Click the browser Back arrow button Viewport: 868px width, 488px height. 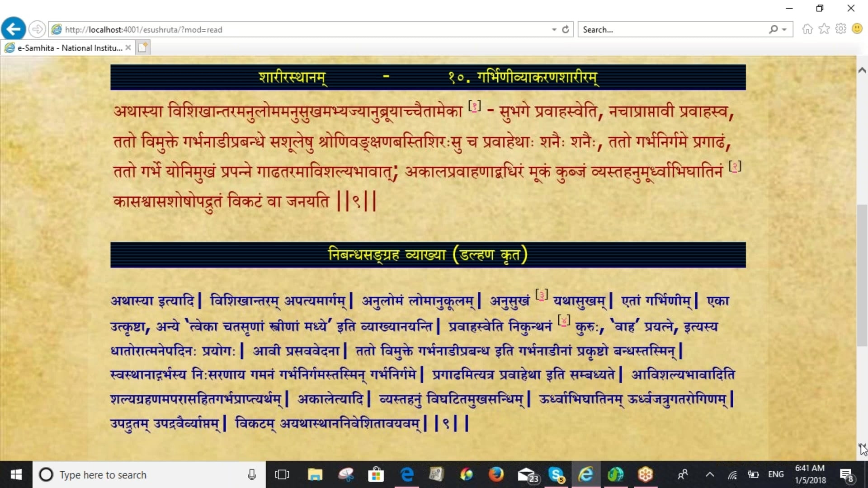coord(14,29)
